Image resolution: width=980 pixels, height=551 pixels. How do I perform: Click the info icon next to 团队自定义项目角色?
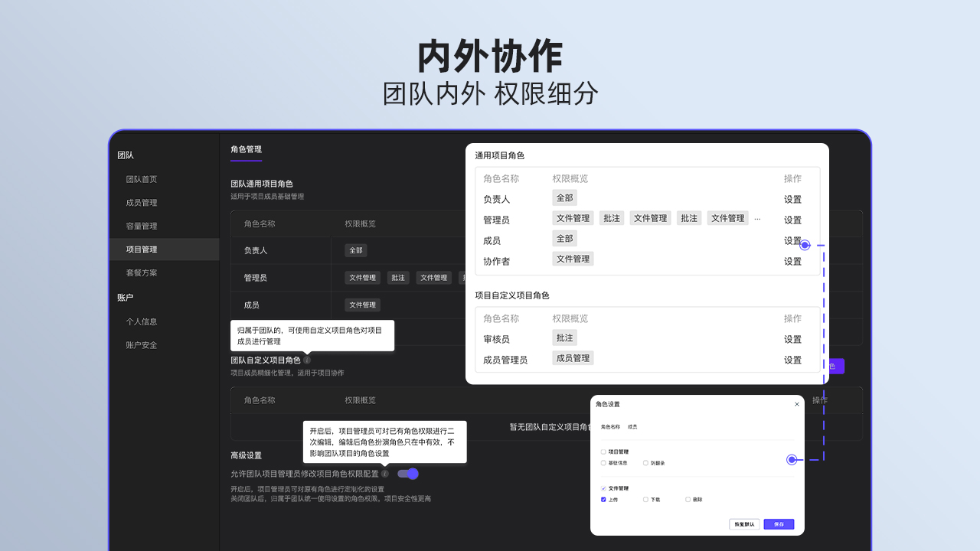pos(307,360)
